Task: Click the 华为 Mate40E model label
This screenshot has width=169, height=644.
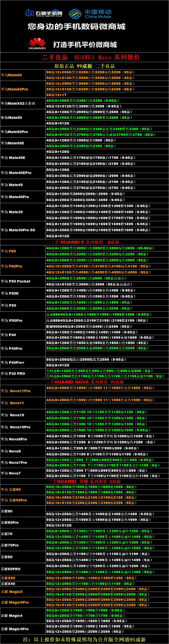Action: 13,158
